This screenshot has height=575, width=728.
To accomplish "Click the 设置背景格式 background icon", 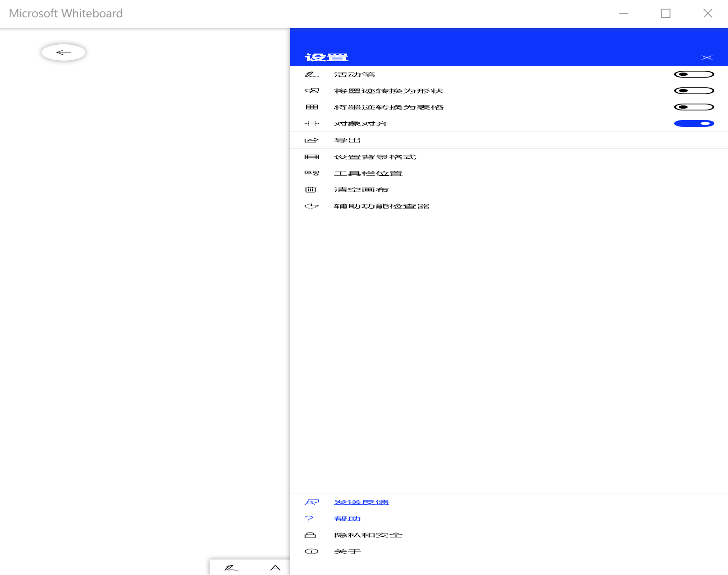I will tap(312, 157).
